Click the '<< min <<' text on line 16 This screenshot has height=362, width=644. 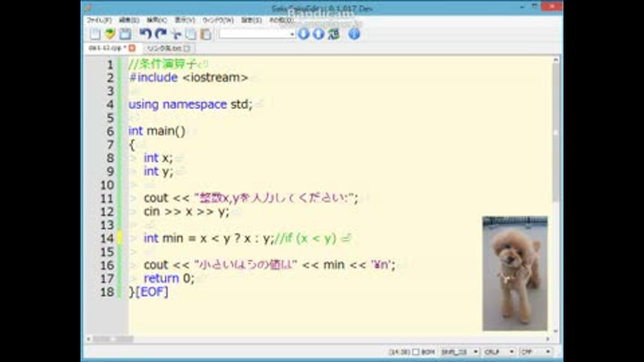(334, 265)
